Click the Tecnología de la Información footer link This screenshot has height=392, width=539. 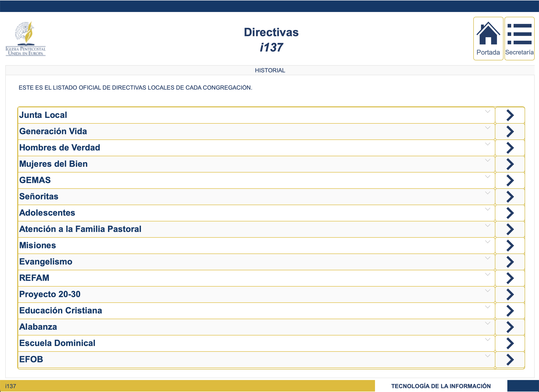click(441, 386)
